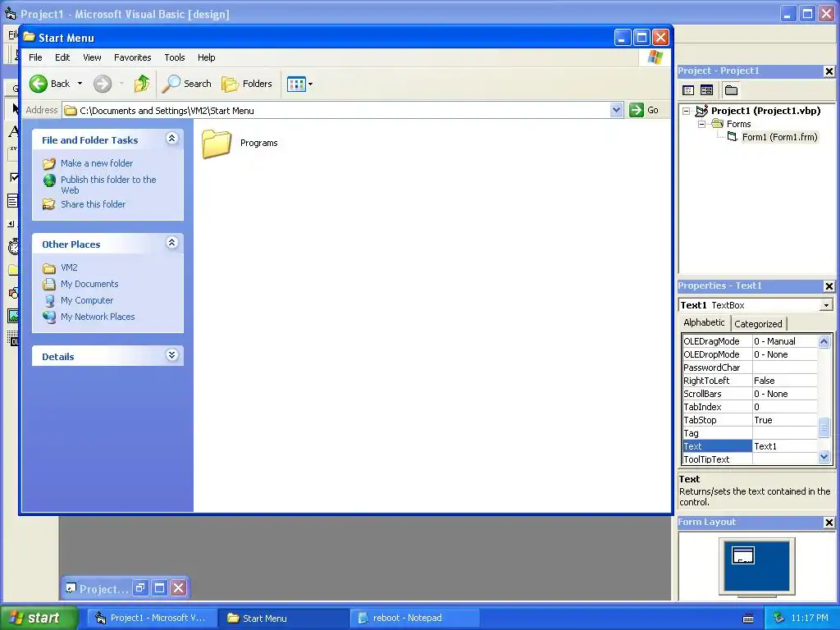Screen dimensions: 840x630
Task: Click the Properties list scroll up arrow
Action: point(824,341)
